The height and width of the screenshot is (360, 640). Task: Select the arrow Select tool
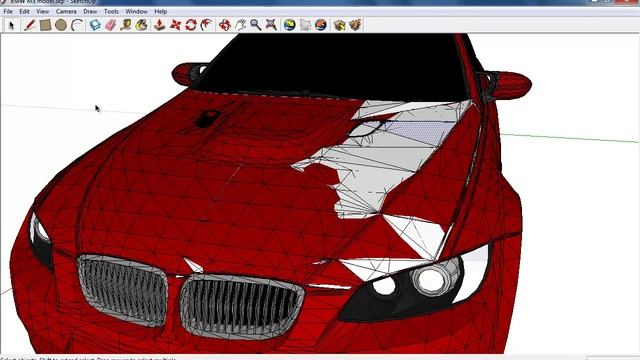(11, 25)
